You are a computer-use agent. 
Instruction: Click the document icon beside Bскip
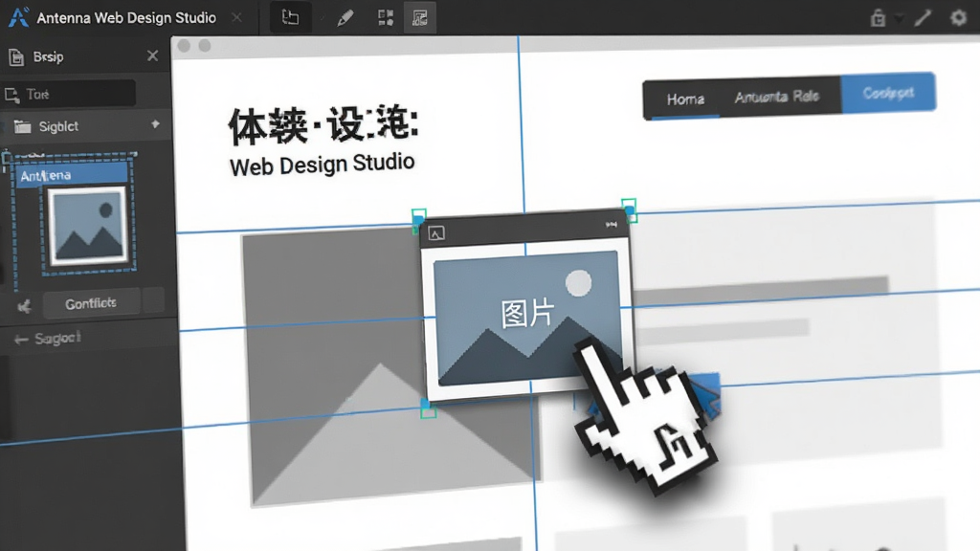coord(16,56)
